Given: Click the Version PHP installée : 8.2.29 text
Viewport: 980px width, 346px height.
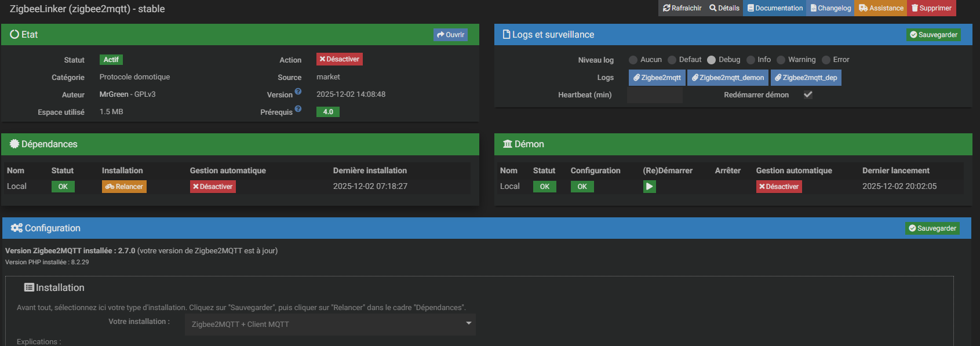Looking at the screenshot, I should click(47, 262).
